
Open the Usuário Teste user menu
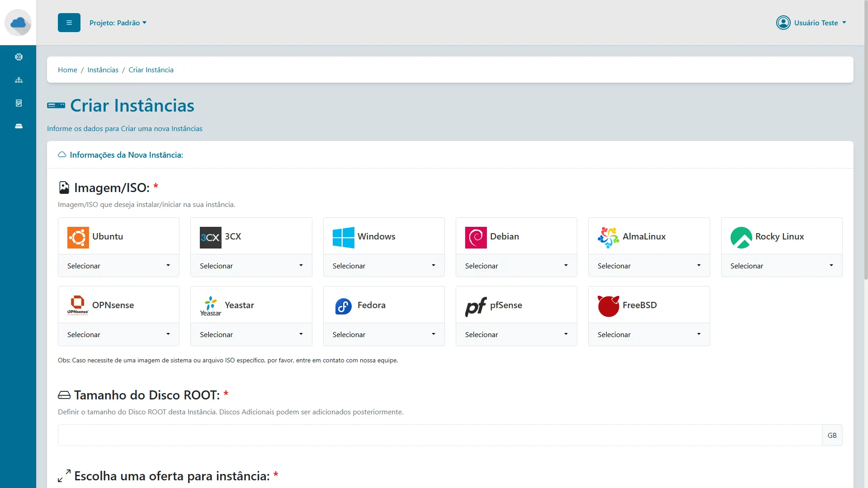pyautogui.click(x=811, y=23)
